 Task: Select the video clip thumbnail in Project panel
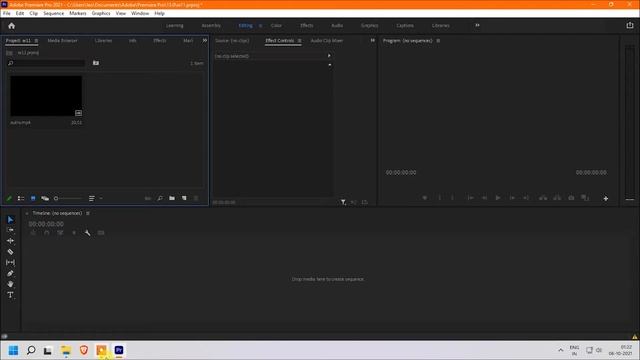[x=46, y=96]
